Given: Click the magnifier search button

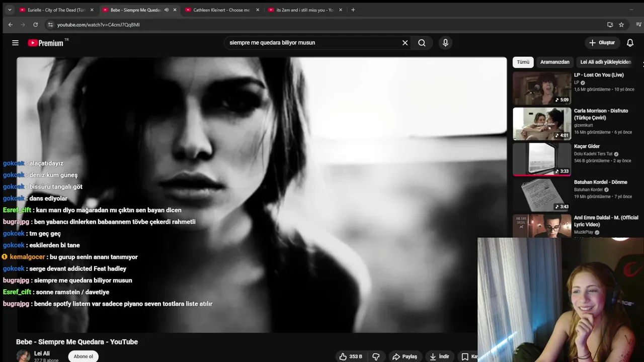Looking at the screenshot, I should pyautogui.click(x=422, y=43).
